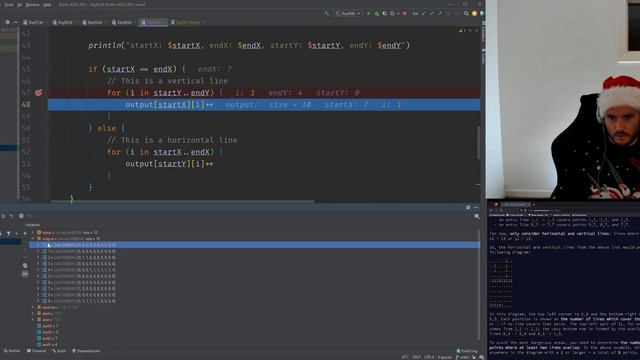Screen dimensions: 640x360
Task: Click the Git update project arrow icon
Action: click(423, 13)
